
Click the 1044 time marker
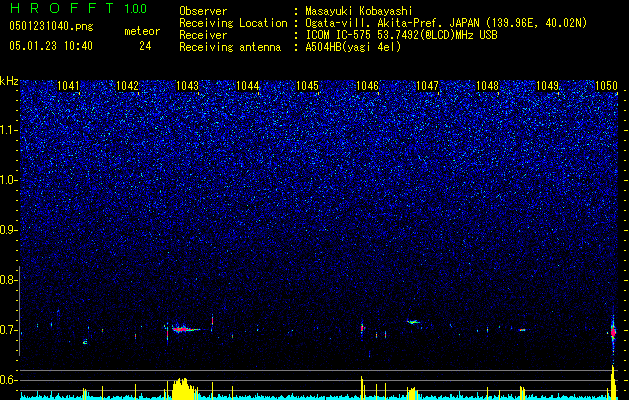click(x=248, y=86)
